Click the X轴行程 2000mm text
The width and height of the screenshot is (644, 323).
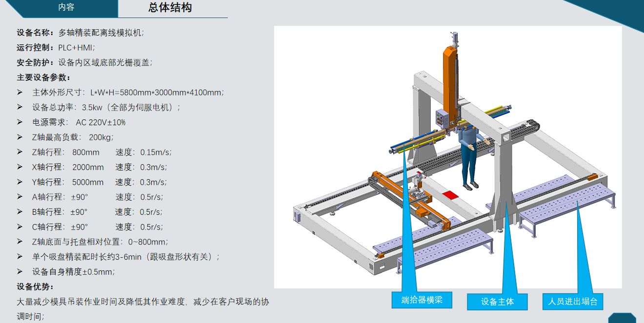(x=68, y=167)
